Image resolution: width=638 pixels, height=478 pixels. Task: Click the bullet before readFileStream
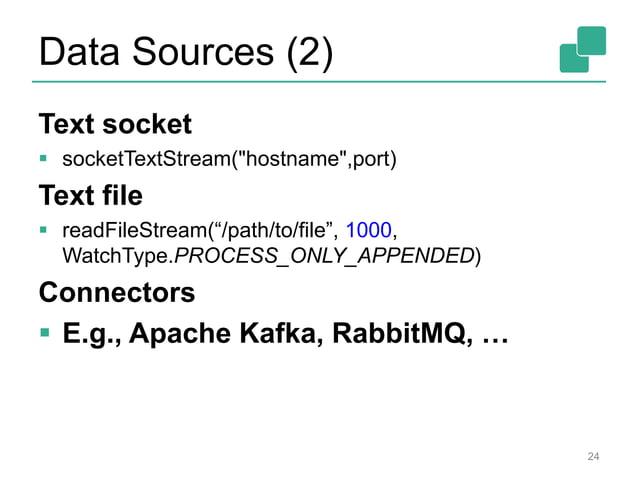click(x=45, y=232)
